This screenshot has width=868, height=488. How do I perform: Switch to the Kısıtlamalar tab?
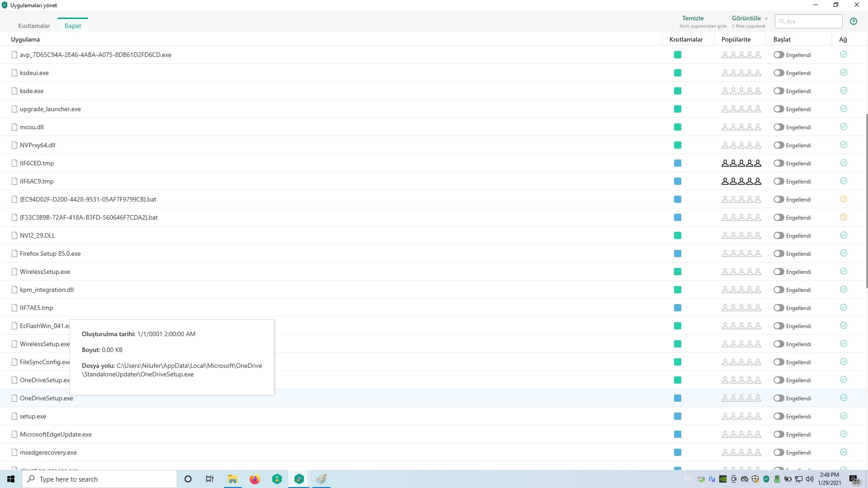point(34,26)
